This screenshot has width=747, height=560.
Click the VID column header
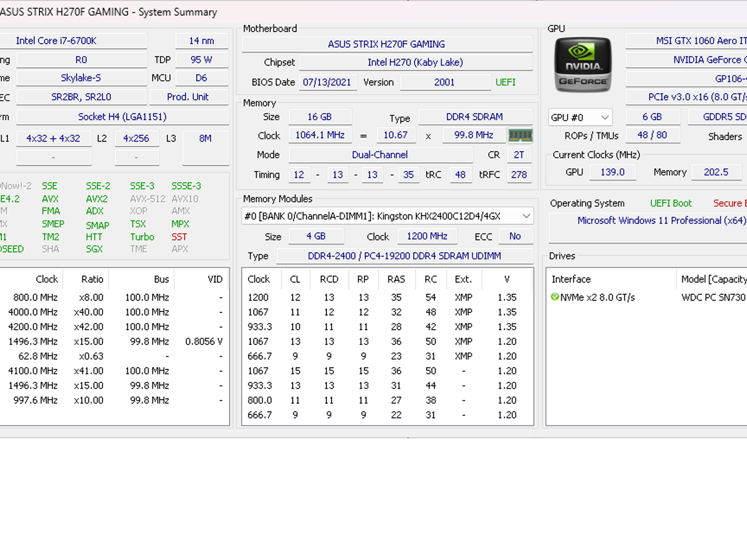coord(202,279)
